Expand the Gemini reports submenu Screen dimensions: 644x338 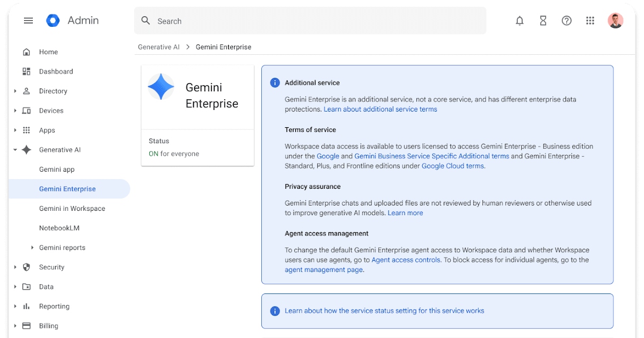click(x=32, y=248)
